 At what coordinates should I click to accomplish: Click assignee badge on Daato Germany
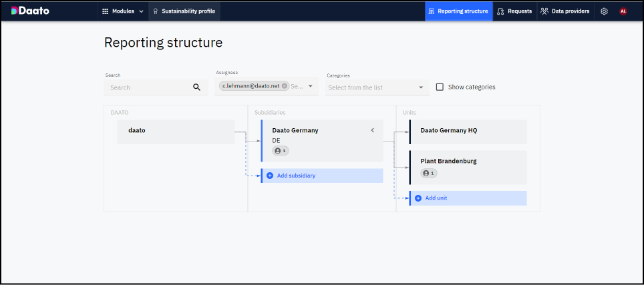coord(280,151)
